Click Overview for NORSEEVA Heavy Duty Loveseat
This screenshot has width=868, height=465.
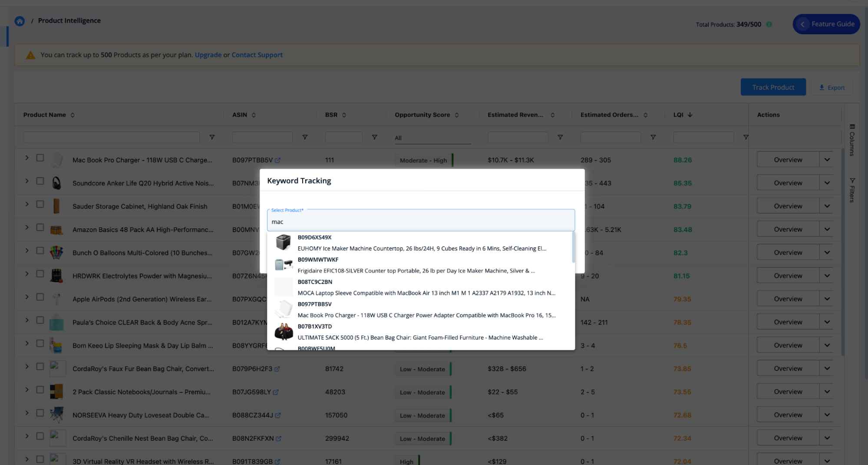click(788, 415)
